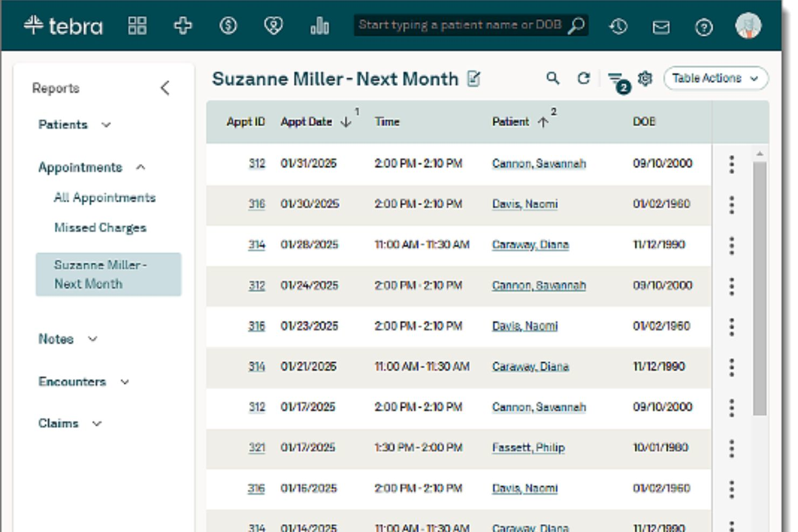Refresh the appointments report table
Screen dimensions: 798x532
point(583,78)
